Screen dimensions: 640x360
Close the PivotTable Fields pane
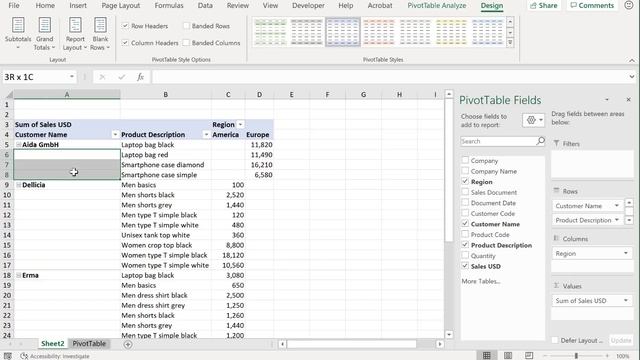(628, 100)
